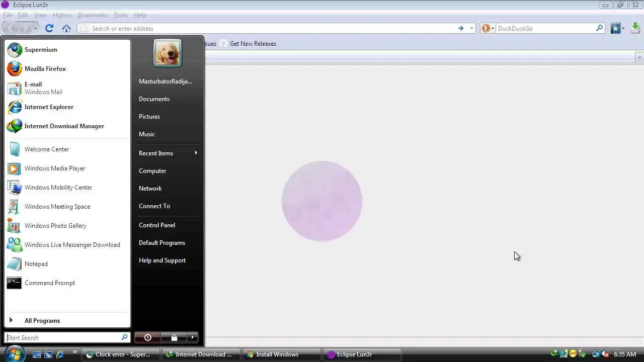Start Windows Meeting Space
This screenshot has width=644, height=362.
coord(67,207)
